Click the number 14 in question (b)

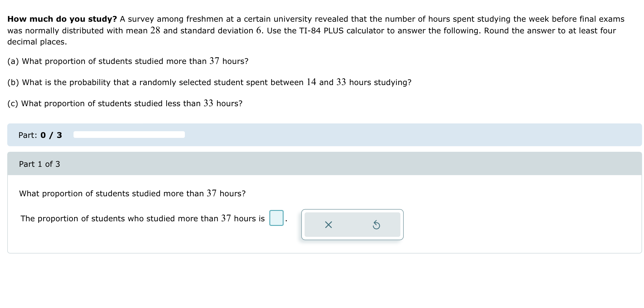tap(311, 82)
